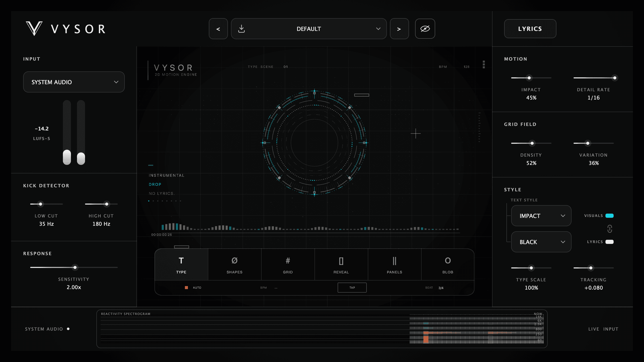This screenshot has height=362, width=644.
Task: Click the Live Input label
Action: click(x=603, y=329)
